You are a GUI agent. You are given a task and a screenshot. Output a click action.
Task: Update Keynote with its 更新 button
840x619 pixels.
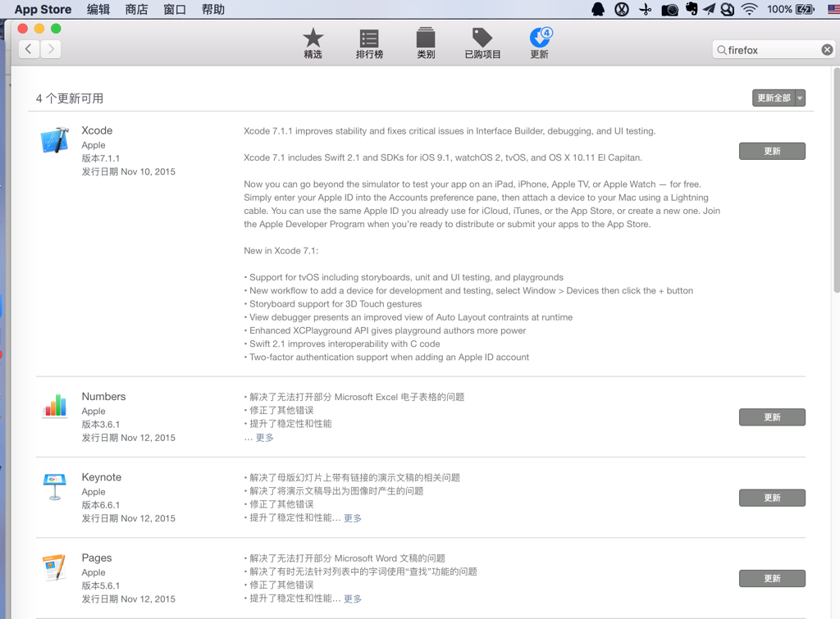[772, 498]
